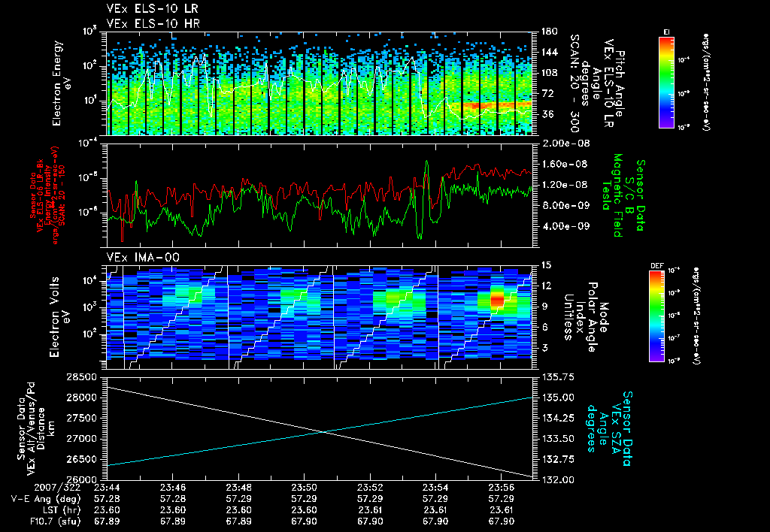This screenshot has height=532, width=770.
Task: Click the 26000 altitude tick label
Action: (81, 479)
